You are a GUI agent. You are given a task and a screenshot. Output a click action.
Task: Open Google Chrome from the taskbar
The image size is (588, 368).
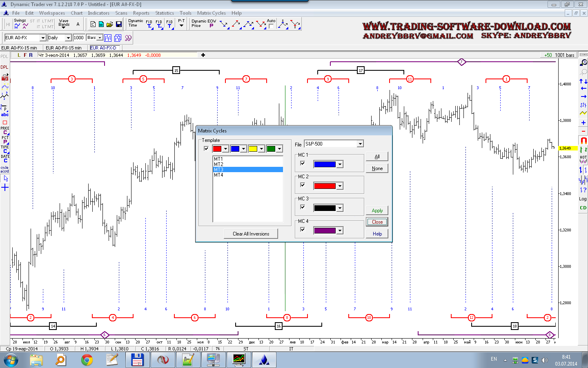tap(87, 360)
